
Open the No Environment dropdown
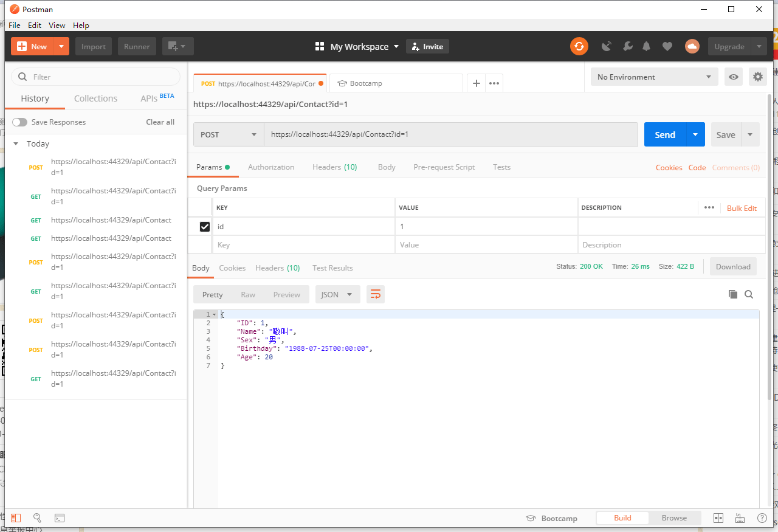(x=654, y=77)
